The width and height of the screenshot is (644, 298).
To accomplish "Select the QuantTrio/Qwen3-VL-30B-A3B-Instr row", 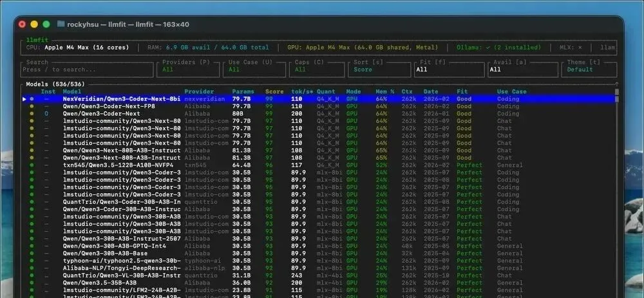I will point(319,275).
